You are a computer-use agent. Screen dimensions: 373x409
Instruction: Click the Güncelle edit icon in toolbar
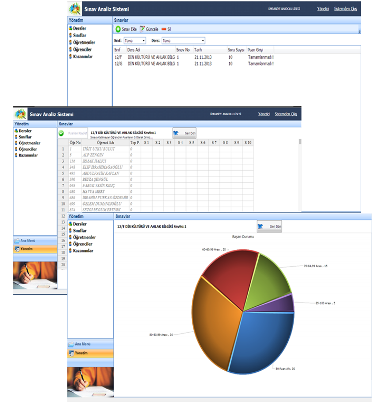(142, 29)
